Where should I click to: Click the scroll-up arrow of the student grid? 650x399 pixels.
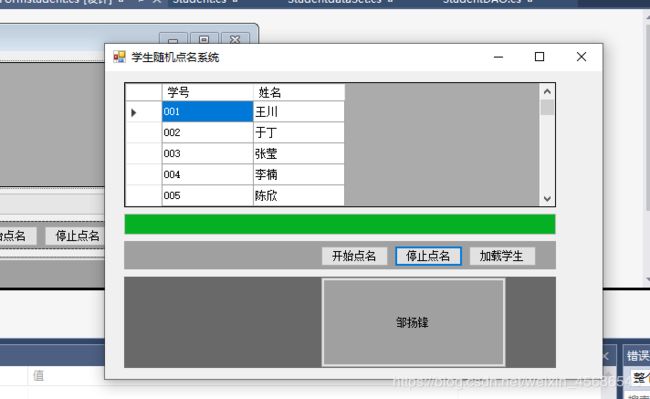(x=547, y=91)
